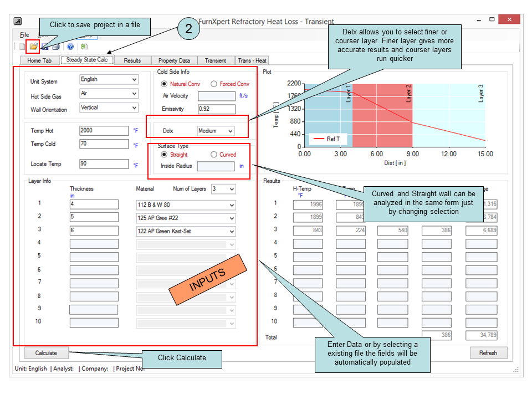Open the File menu
The image size is (532, 399).
24,34
